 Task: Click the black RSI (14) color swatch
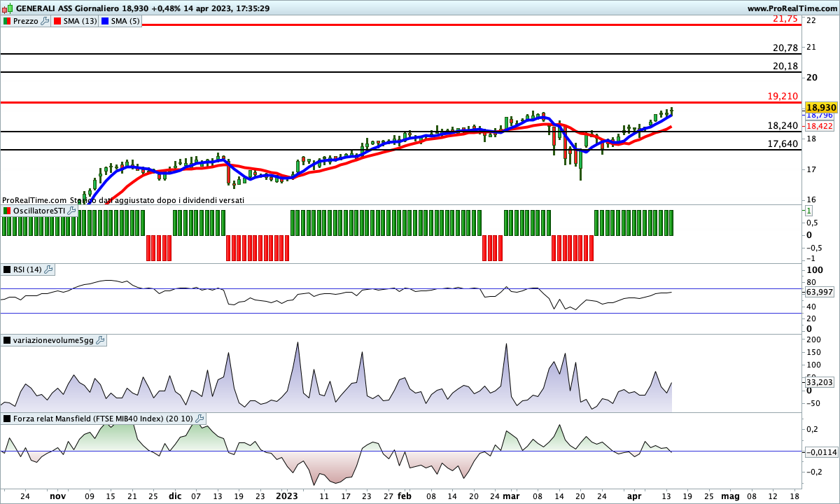click(7, 269)
